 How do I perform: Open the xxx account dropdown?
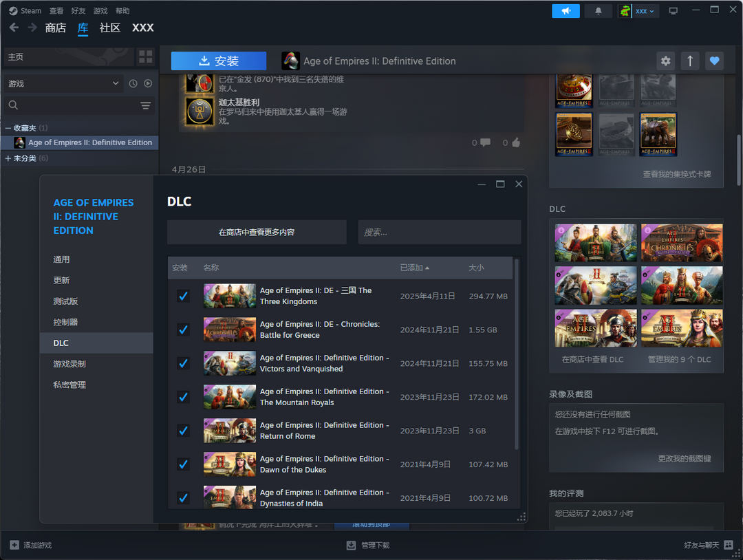point(645,11)
